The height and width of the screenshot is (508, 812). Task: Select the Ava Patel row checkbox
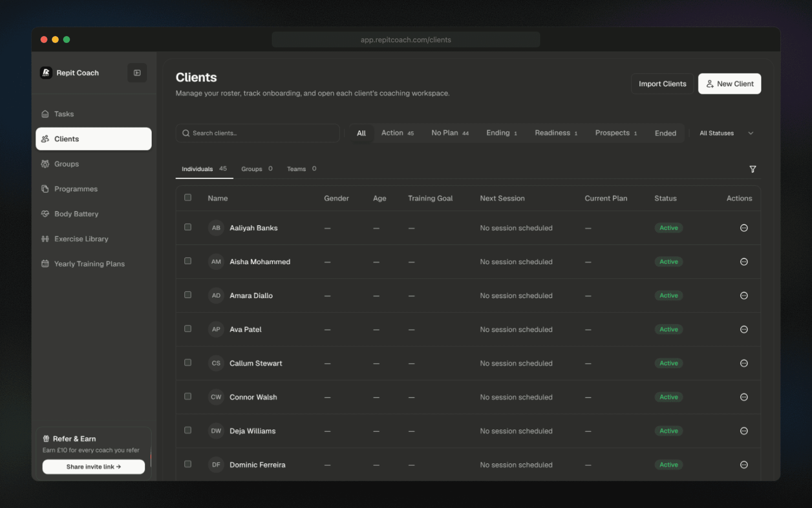point(188,329)
